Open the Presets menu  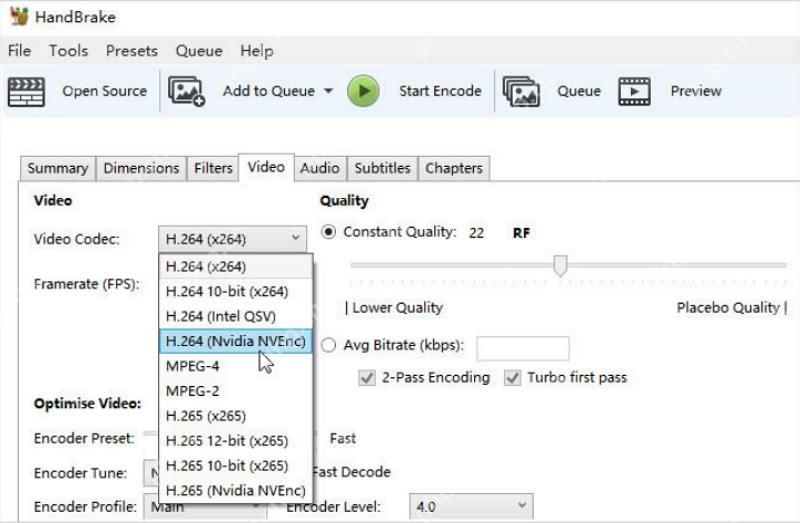coord(132,51)
